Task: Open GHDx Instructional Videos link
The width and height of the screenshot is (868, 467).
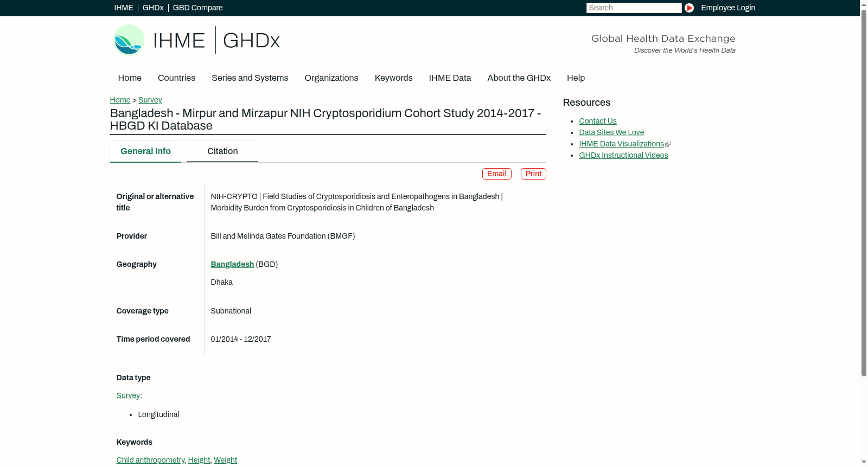Action: pyautogui.click(x=623, y=155)
